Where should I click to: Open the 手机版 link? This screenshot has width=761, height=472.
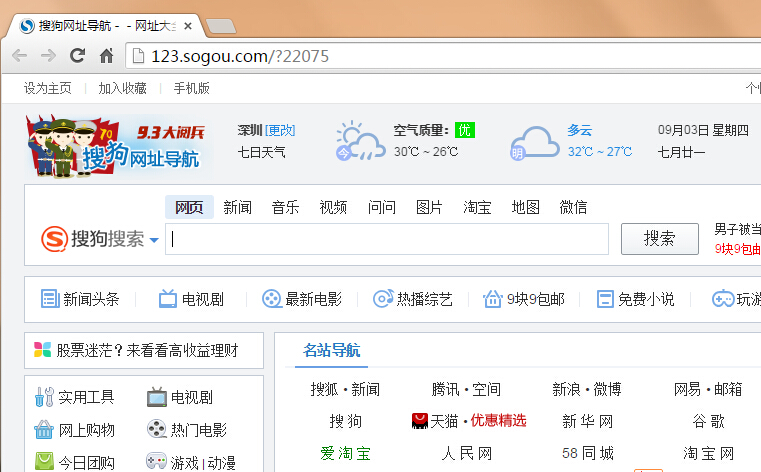coord(192,88)
